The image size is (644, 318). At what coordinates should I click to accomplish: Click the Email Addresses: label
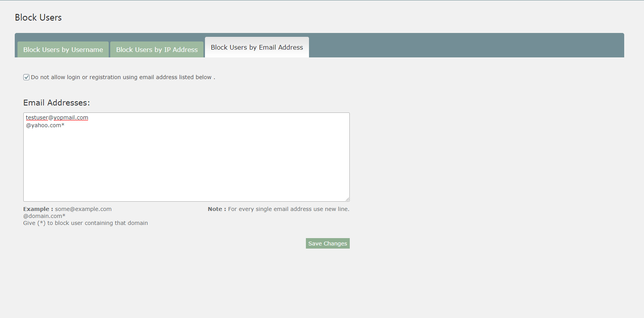tap(56, 103)
